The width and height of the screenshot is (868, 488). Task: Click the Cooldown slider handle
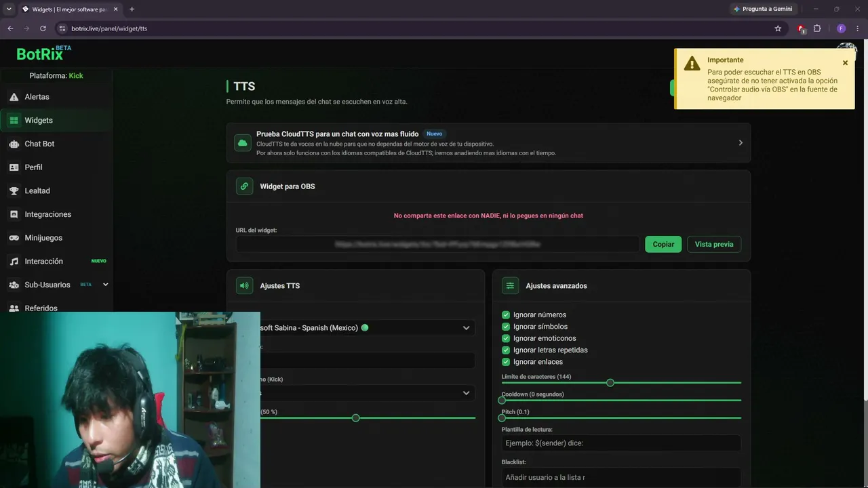click(502, 401)
